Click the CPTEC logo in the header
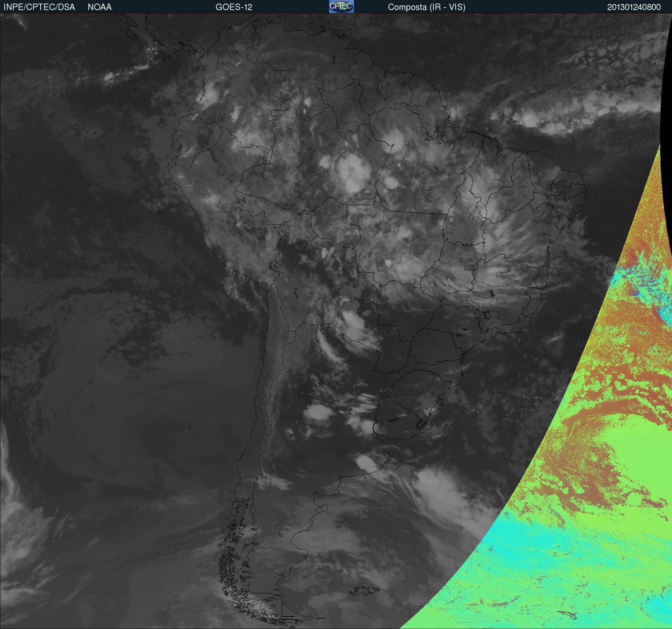This screenshot has height=629, width=672. point(341,6)
